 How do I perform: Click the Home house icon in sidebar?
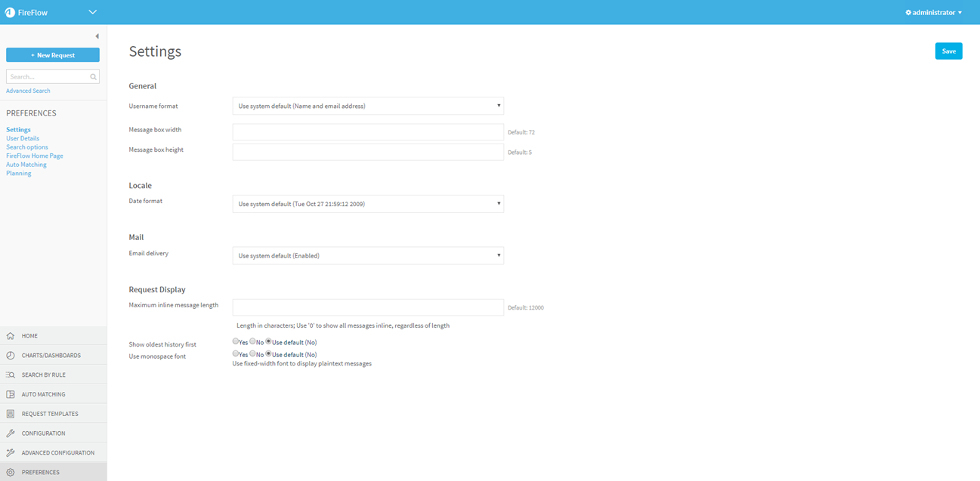point(11,336)
